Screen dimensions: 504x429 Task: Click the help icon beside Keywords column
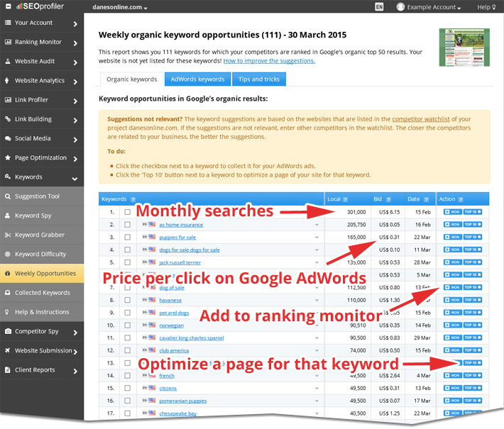(133, 199)
